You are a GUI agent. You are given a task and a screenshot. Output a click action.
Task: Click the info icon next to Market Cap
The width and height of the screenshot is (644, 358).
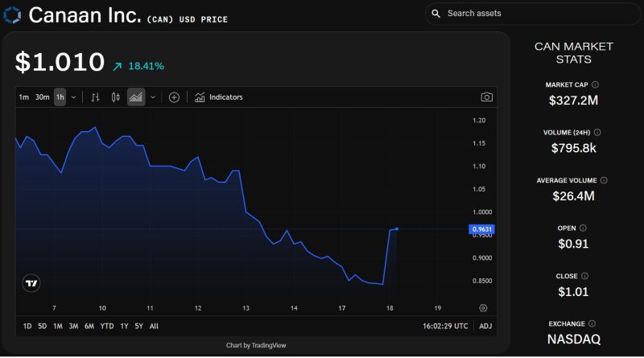(x=596, y=84)
